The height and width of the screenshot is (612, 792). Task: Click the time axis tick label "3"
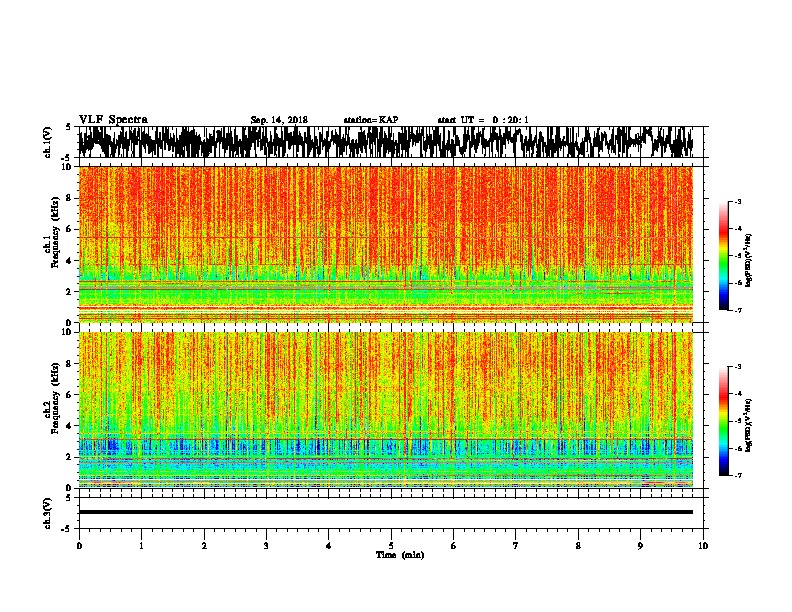click(266, 546)
